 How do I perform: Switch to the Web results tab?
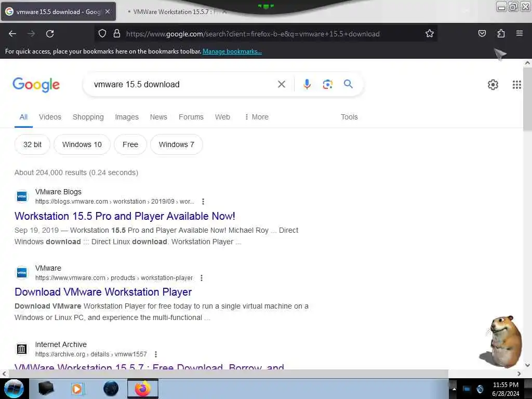pyautogui.click(x=222, y=117)
